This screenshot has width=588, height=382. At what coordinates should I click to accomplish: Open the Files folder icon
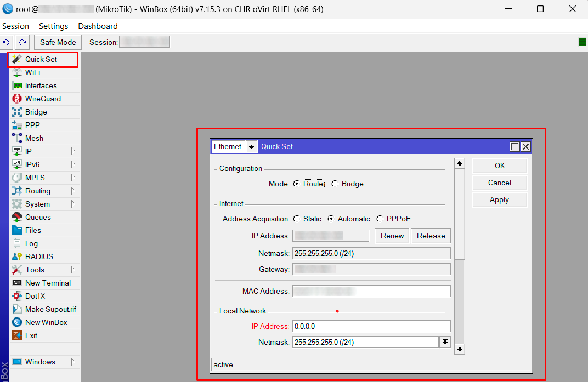16,230
